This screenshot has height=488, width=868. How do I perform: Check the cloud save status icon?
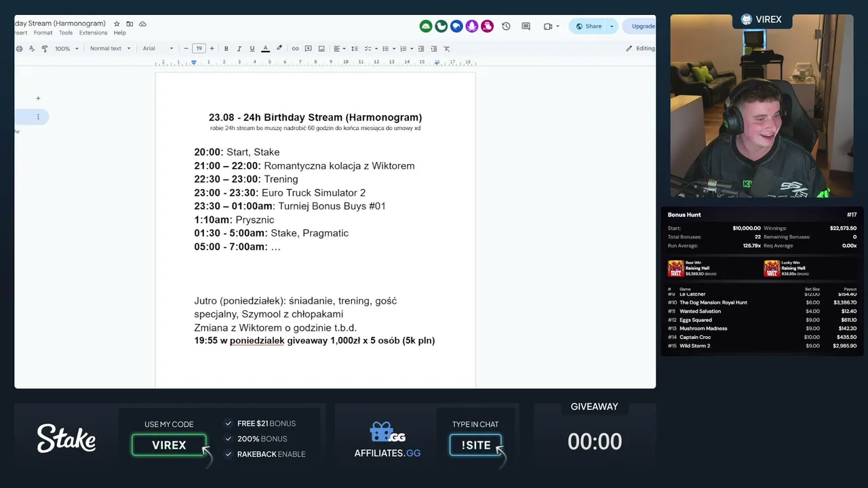pos(142,24)
